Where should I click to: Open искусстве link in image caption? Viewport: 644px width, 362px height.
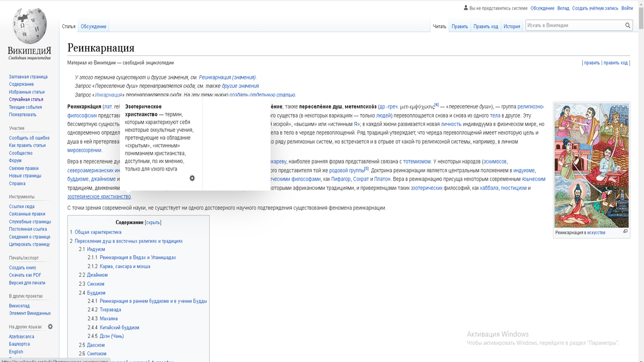(x=596, y=233)
